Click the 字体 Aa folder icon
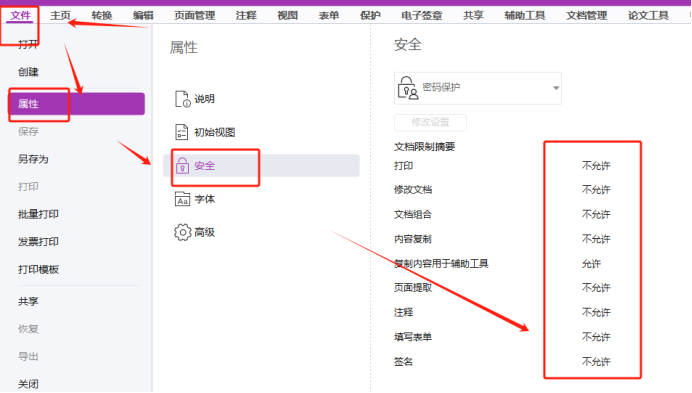Screen dimensions: 692x393 [182, 199]
